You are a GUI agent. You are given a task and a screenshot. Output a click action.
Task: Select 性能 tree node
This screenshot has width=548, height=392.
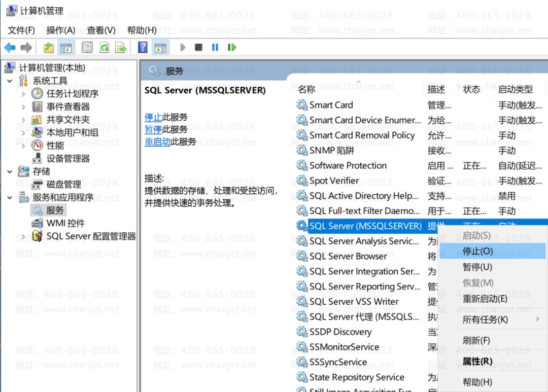click(x=55, y=146)
